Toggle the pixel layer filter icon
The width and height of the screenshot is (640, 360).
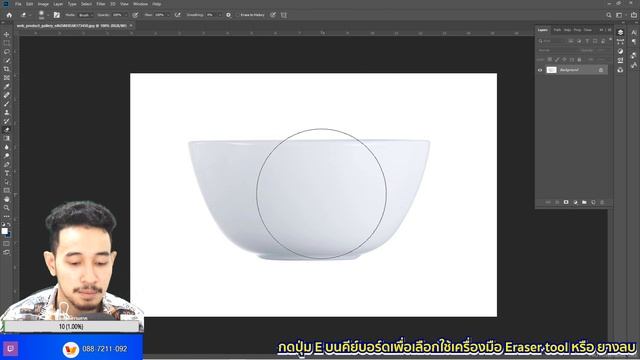click(x=571, y=41)
